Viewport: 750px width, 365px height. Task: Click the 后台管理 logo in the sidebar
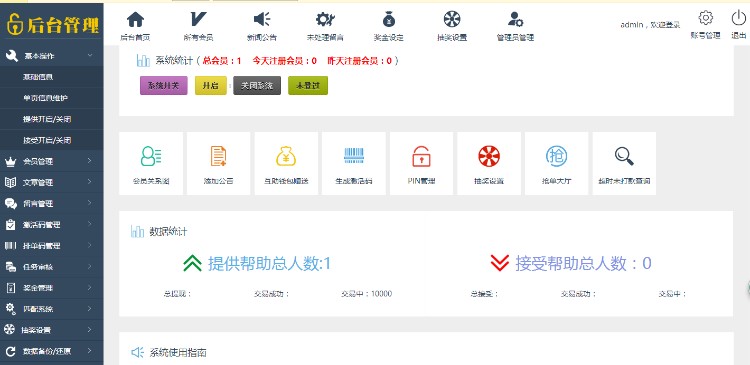tap(53, 24)
